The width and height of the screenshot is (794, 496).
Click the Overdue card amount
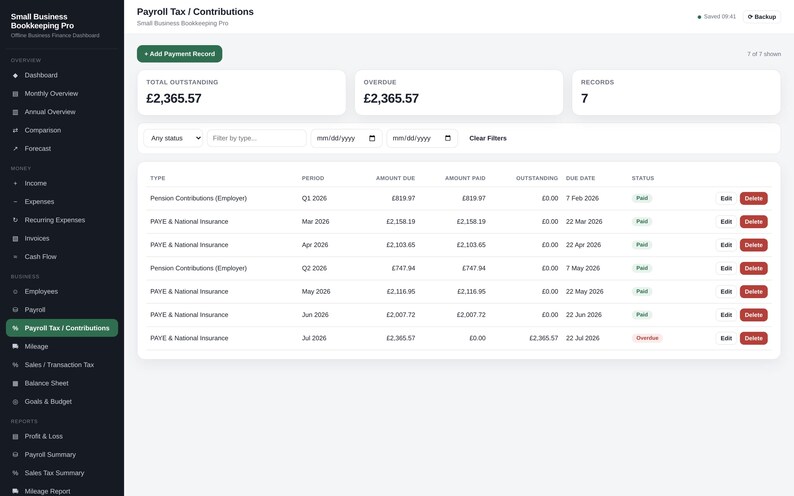tap(391, 98)
